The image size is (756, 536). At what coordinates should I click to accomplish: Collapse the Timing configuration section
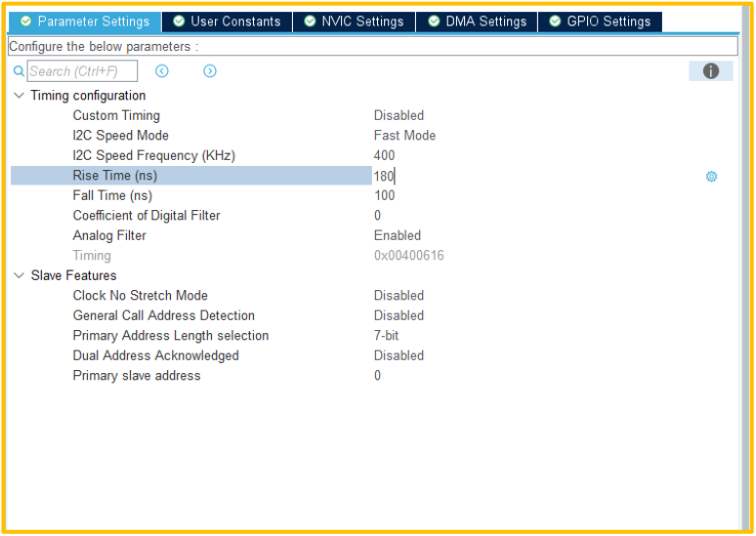pyautogui.click(x=19, y=96)
